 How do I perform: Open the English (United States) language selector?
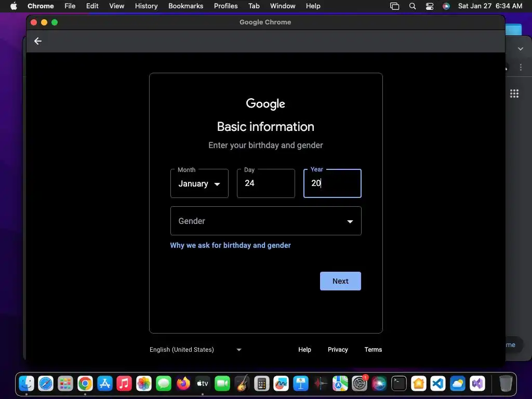coord(195,350)
